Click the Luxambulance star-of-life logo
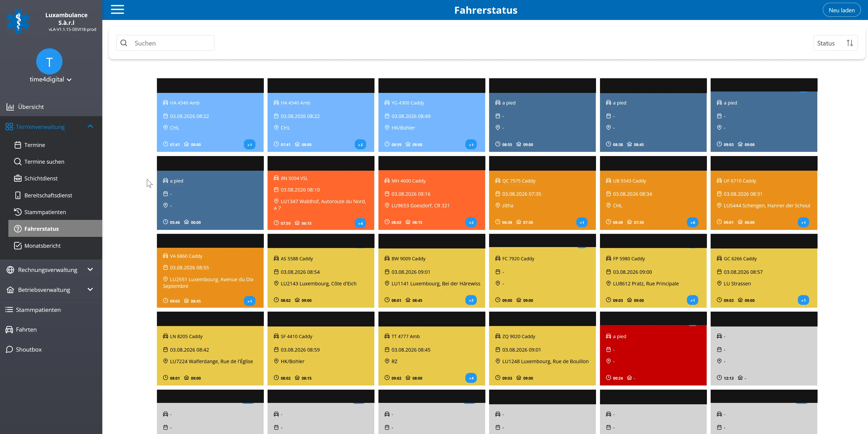The height and width of the screenshot is (434, 868). [18, 22]
